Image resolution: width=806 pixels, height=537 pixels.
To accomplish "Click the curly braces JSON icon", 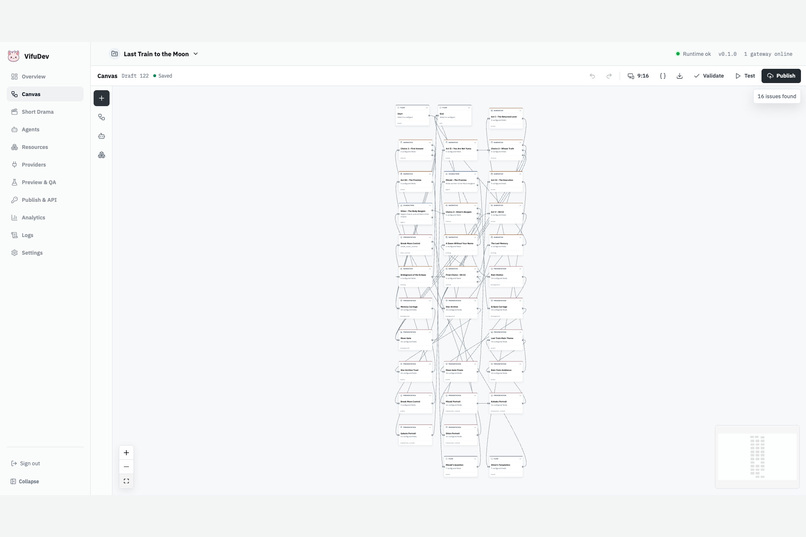I will 663,76.
